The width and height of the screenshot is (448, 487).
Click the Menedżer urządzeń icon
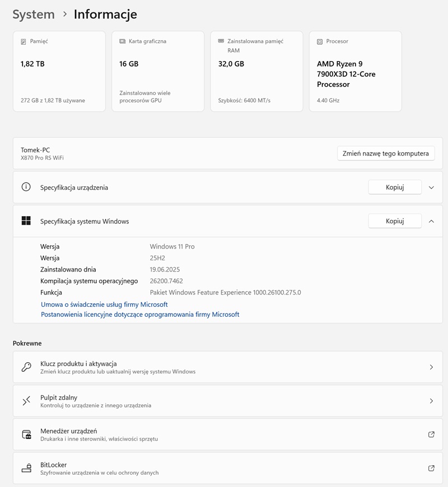(26, 434)
